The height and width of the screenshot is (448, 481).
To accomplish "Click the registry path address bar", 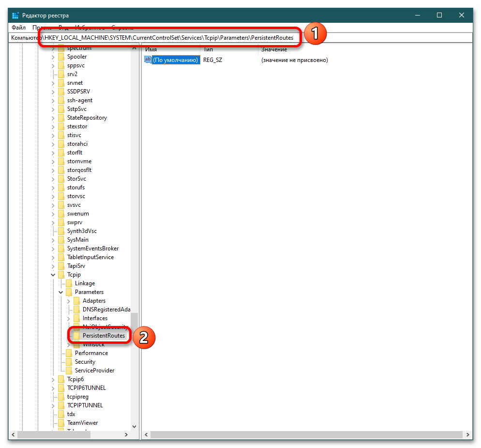I will 240,38.
